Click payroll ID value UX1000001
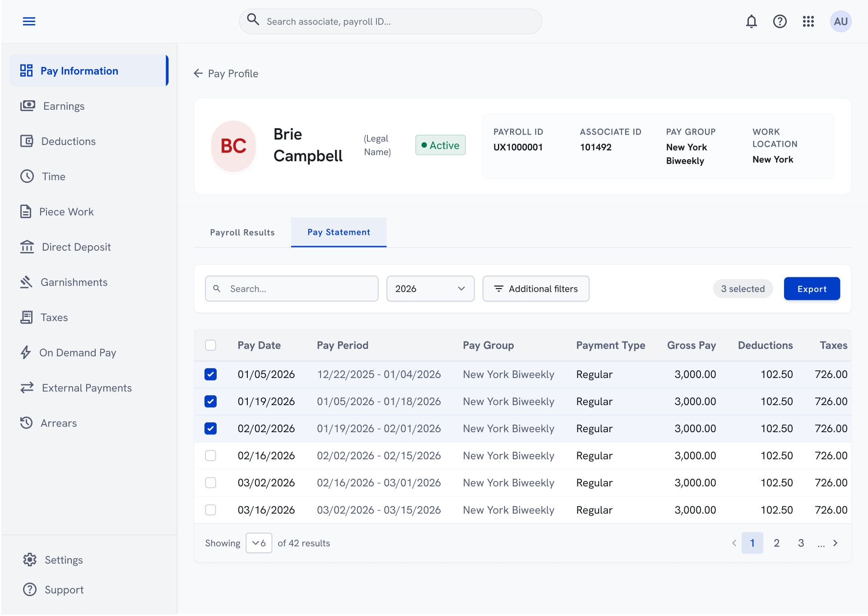 (x=518, y=147)
